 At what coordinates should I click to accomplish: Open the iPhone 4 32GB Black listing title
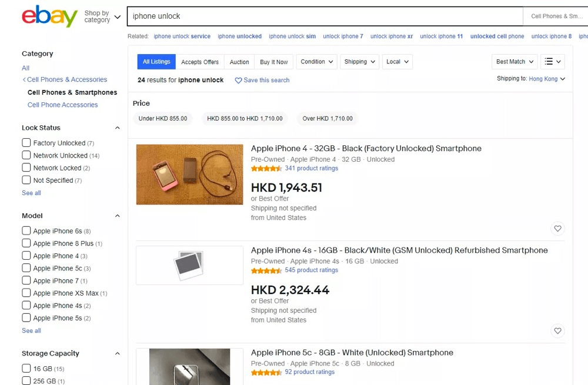point(366,149)
